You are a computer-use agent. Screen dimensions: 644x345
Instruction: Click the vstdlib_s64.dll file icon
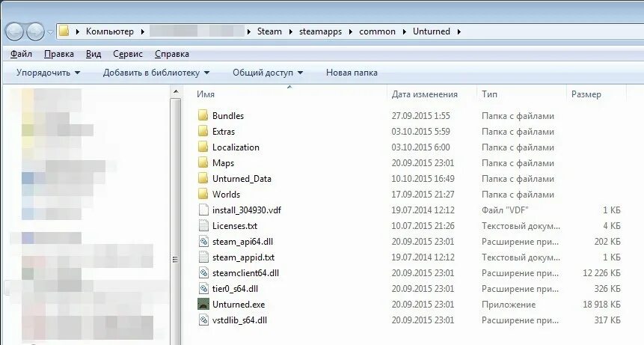[203, 320]
